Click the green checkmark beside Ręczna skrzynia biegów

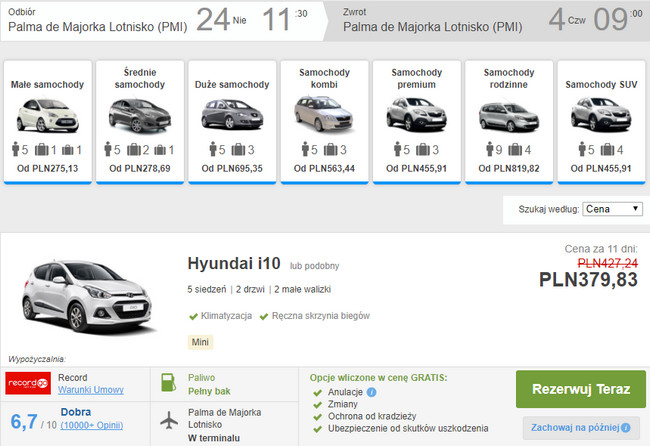264,317
